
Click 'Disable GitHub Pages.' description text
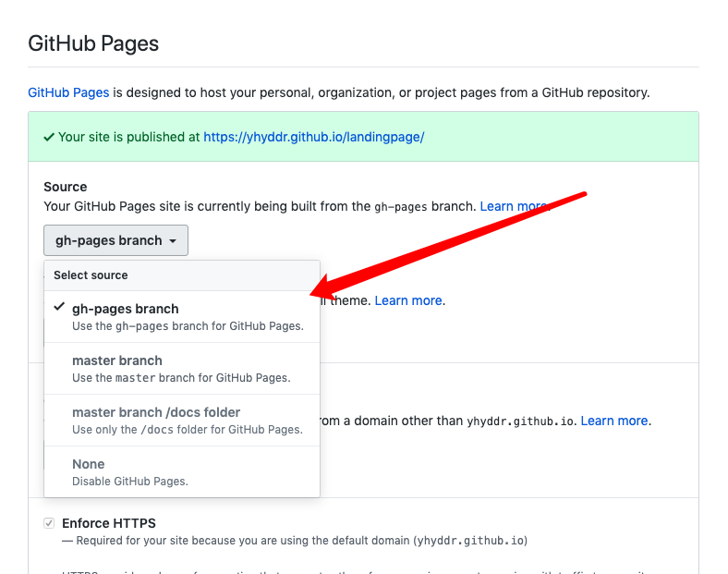tap(130, 482)
